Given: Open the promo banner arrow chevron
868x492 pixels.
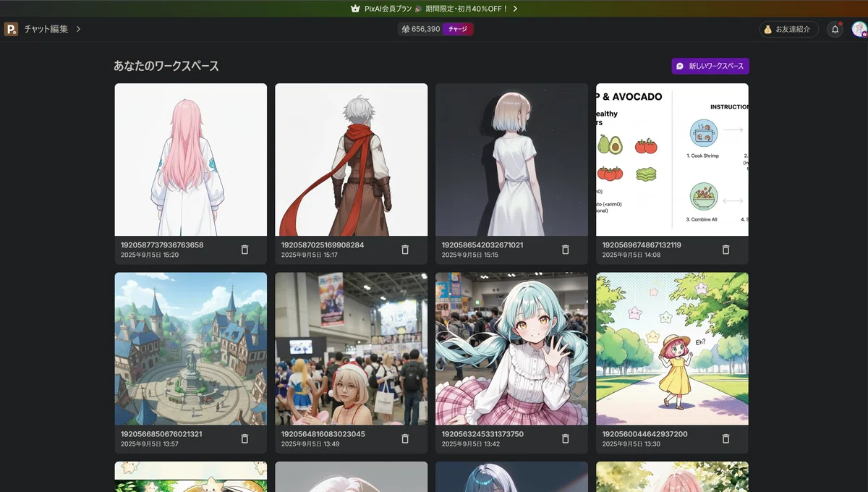Looking at the screenshot, I should point(515,9).
